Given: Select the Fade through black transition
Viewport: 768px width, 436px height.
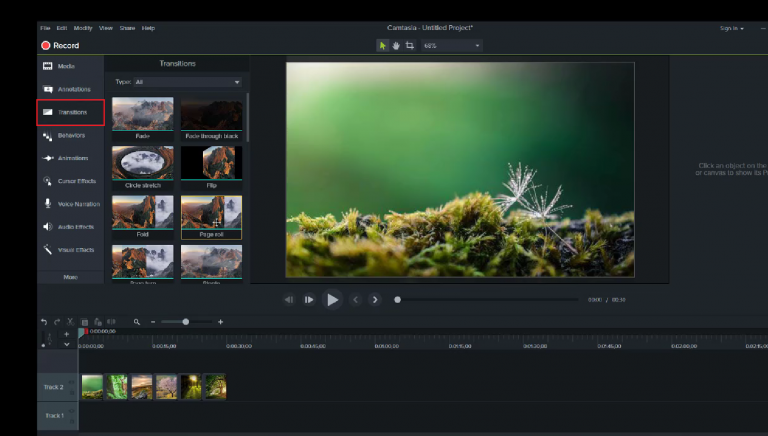Looking at the screenshot, I should (212, 119).
